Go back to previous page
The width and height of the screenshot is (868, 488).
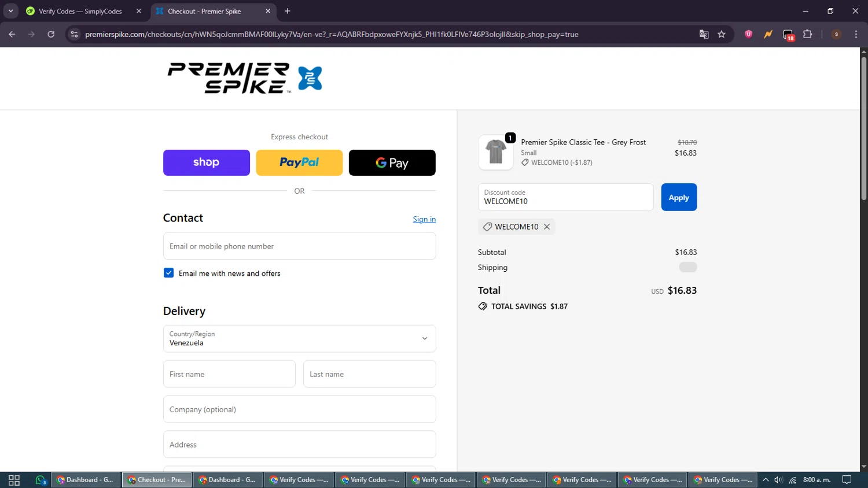coord(12,34)
